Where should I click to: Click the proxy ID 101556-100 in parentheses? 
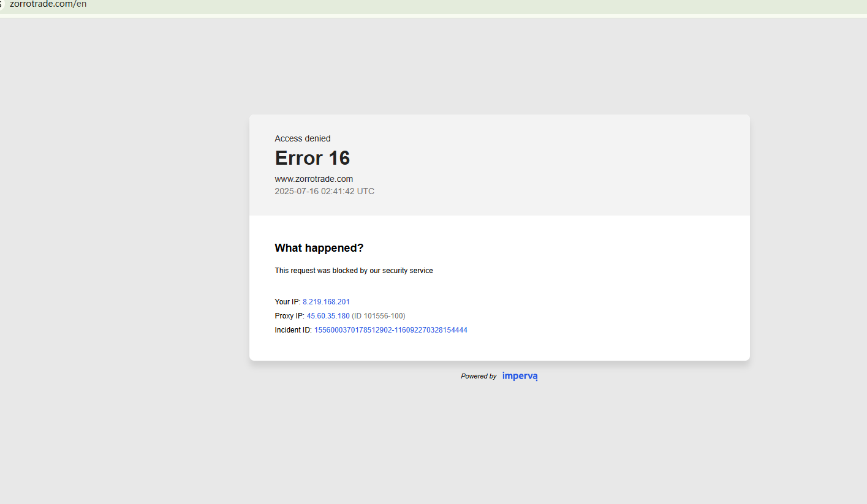click(x=378, y=316)
